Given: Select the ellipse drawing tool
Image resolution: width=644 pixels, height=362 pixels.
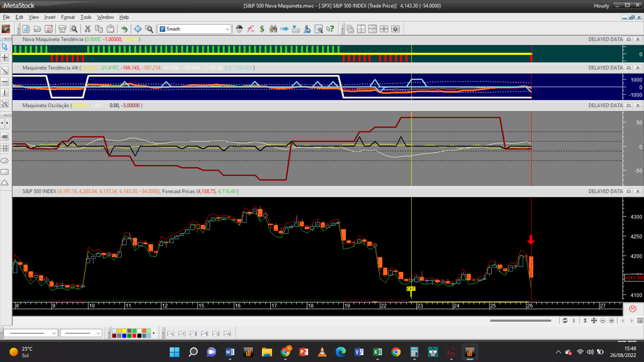Looking at the screenshot, I should 5,161.
